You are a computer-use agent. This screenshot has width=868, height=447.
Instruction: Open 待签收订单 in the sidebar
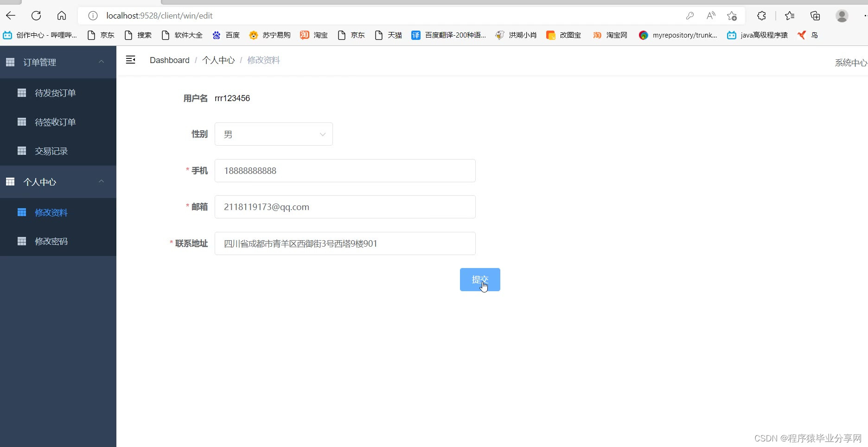coord(58,122)
